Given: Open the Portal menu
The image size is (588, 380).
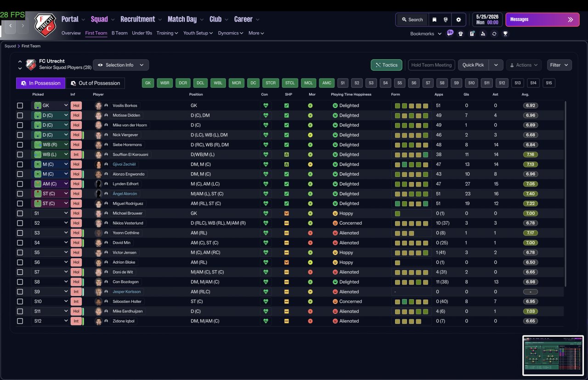Looking at the screenshot, I should coord(73,19).
